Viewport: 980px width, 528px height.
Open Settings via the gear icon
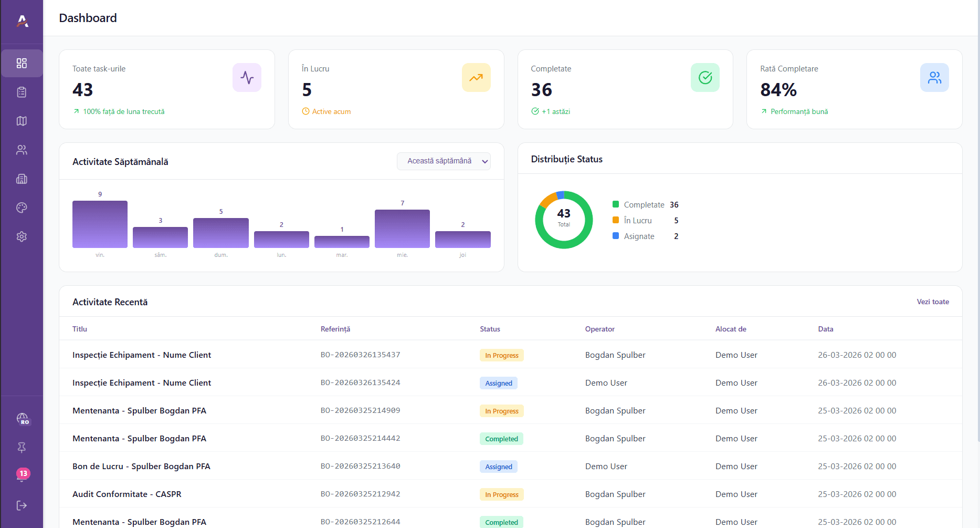tap(22, 236)
